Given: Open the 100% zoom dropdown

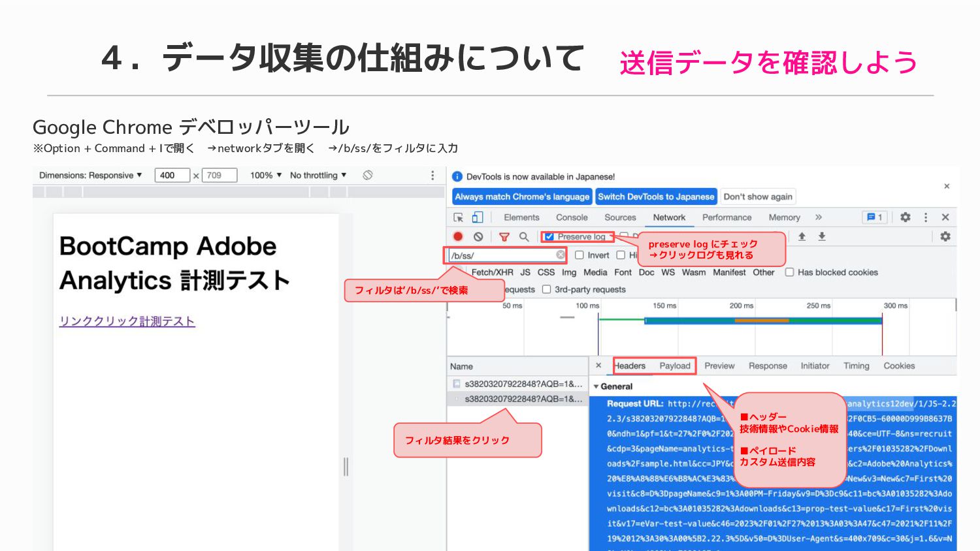Looking at the screenshot, I should [266, 175].
